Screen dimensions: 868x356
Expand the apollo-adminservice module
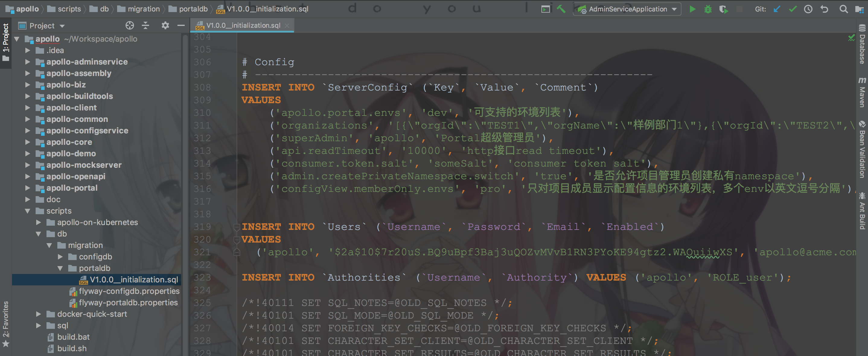tap(28, 62)
